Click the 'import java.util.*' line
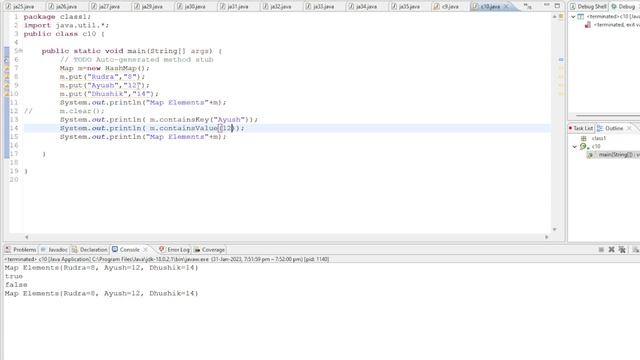This screenshot has width=640, height=360. pos(66,25)
